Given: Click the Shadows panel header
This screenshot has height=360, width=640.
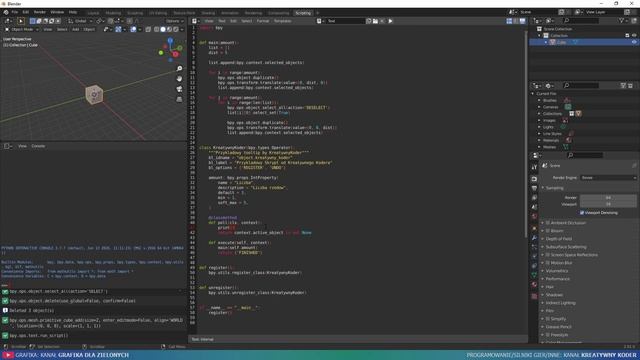Looking at the screenshot, I should pos(554,295).
